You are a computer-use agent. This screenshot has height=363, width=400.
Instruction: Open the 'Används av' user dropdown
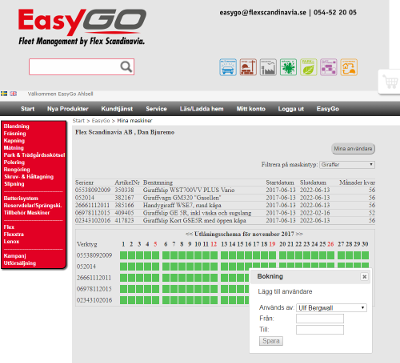click(331, 308)
